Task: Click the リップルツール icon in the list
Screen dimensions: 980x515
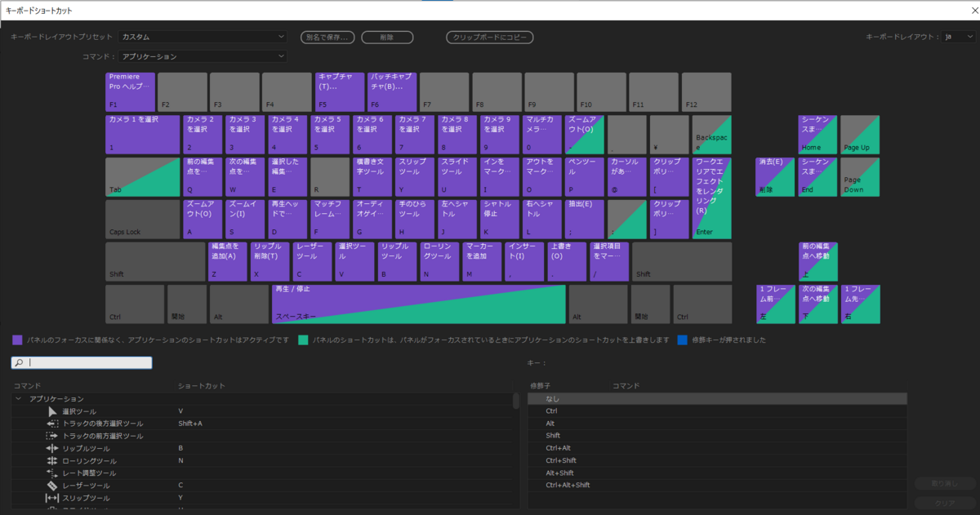Action: coord(51,448)
